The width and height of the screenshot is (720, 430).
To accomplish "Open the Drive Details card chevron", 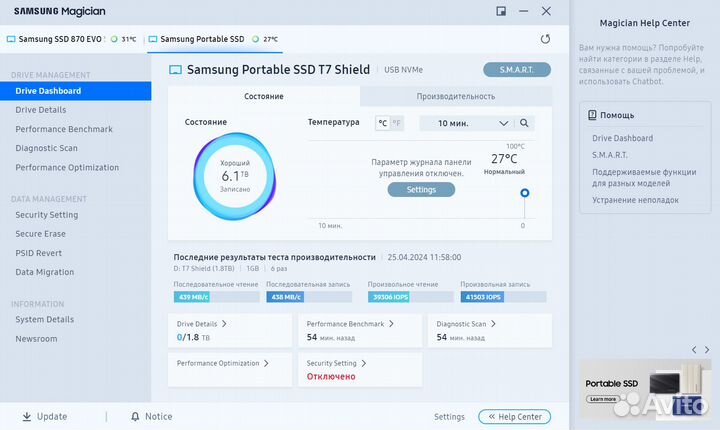I will pos(224,324).
